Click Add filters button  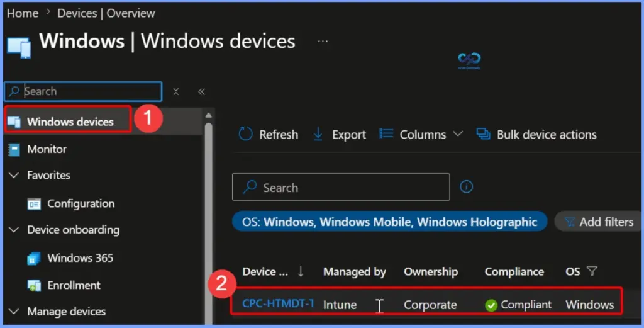point(599,222)
